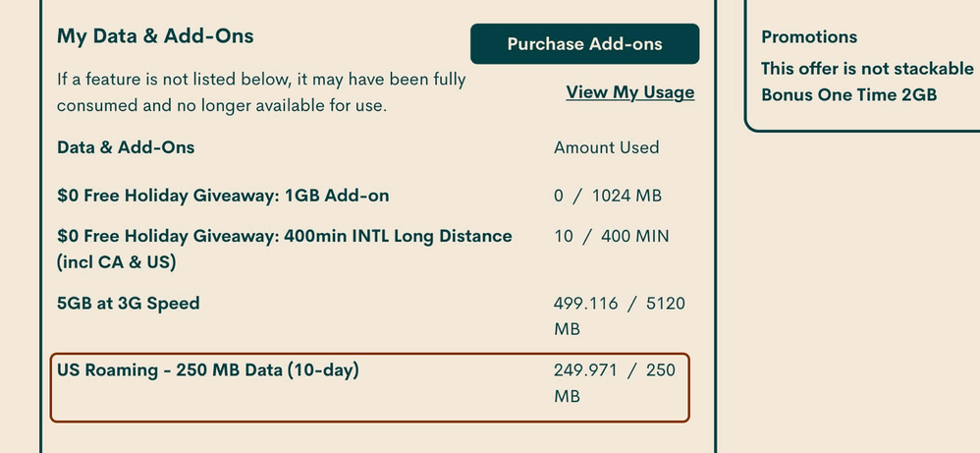Click the Purchase Add-ons button
Viewport: 980px width, 453px height.
click(x=584, y=44)
